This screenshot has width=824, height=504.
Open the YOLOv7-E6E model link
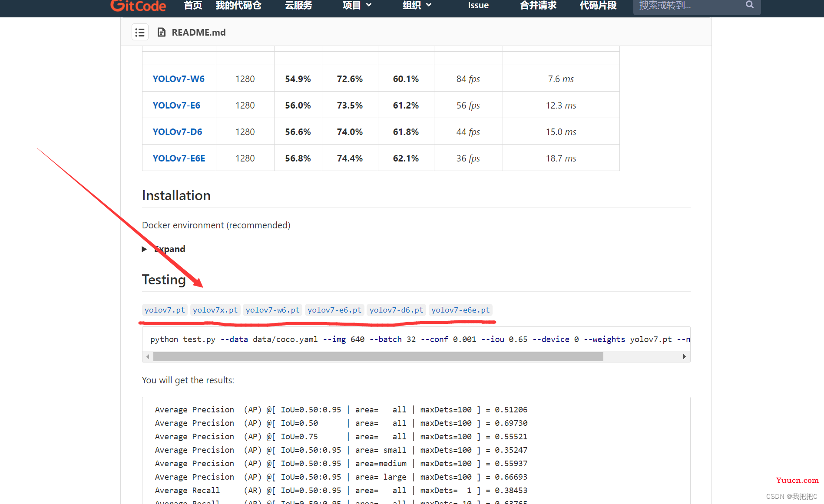[x=179, y=158]
